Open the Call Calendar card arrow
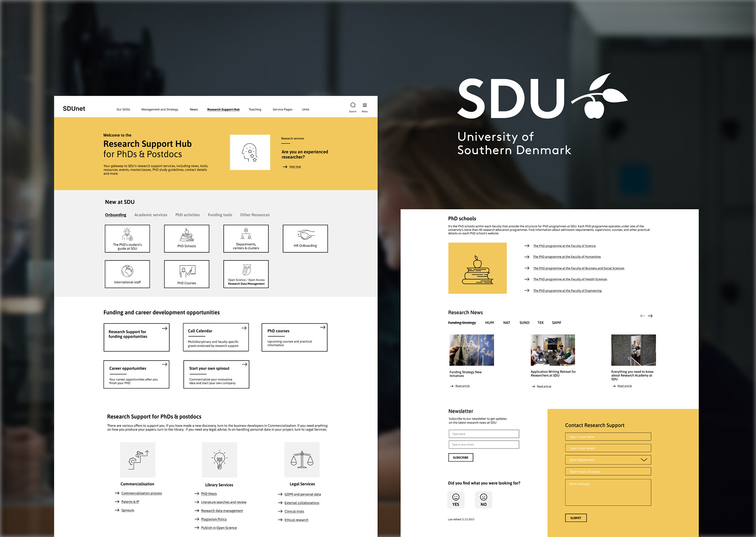The height and width of the screenshot is (537, 756). pos(244,328)
